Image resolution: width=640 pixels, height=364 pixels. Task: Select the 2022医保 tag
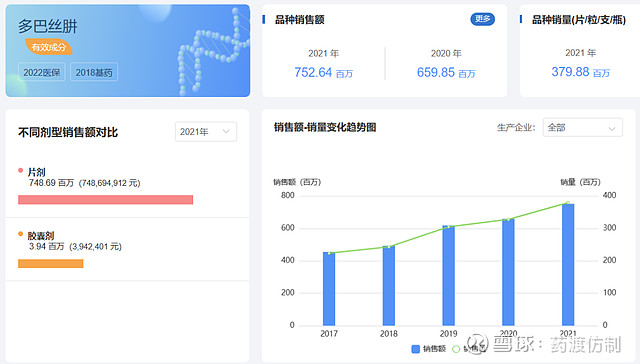[42, 72]
